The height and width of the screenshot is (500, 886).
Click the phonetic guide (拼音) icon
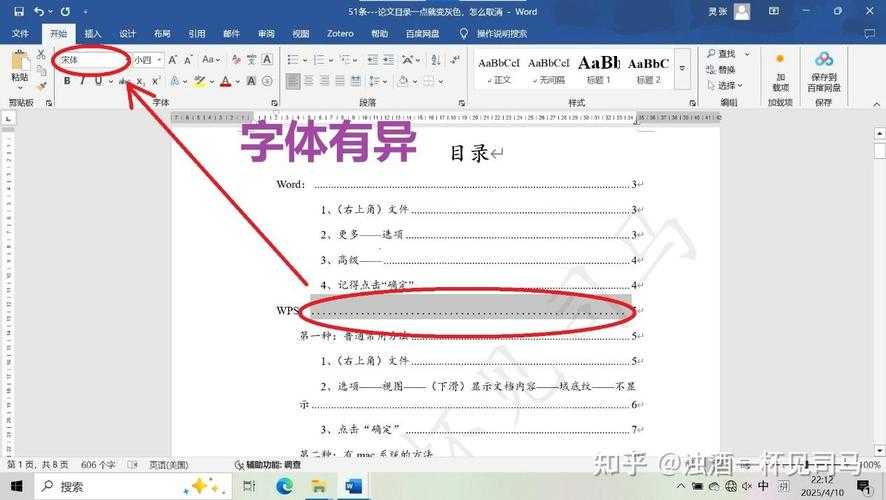(251, 59)
